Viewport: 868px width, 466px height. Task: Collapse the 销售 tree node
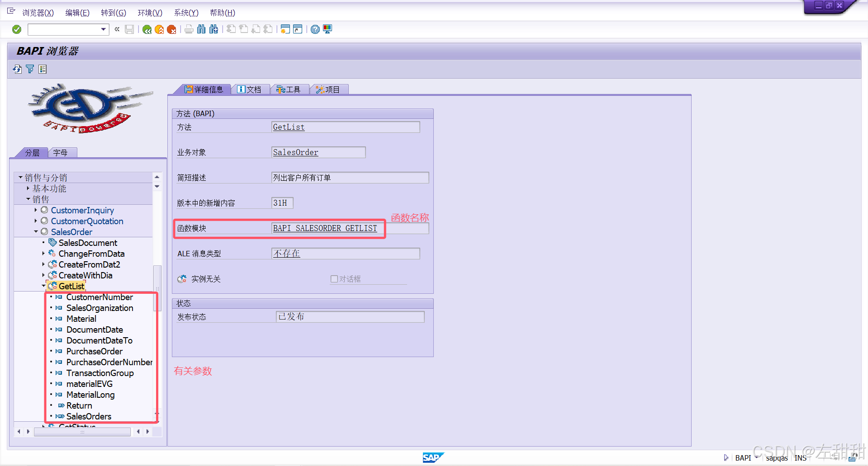(x=28, y=199)
